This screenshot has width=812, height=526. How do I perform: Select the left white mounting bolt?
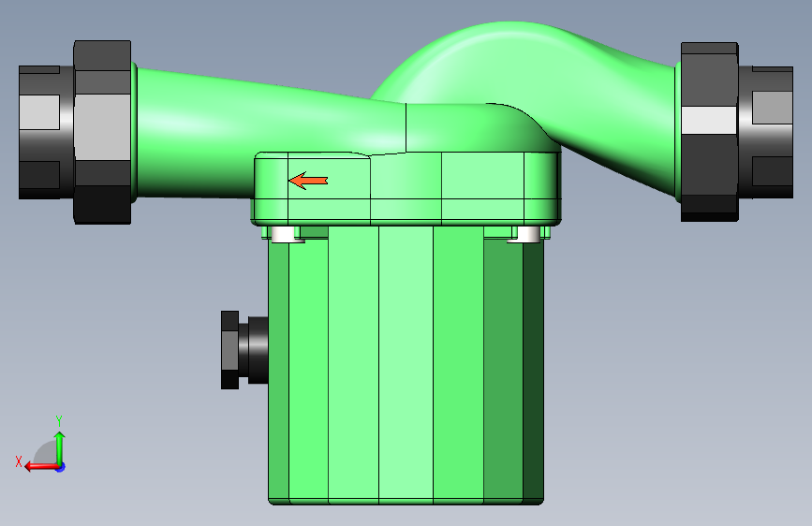pyautogui.click(x=283, y=234)
